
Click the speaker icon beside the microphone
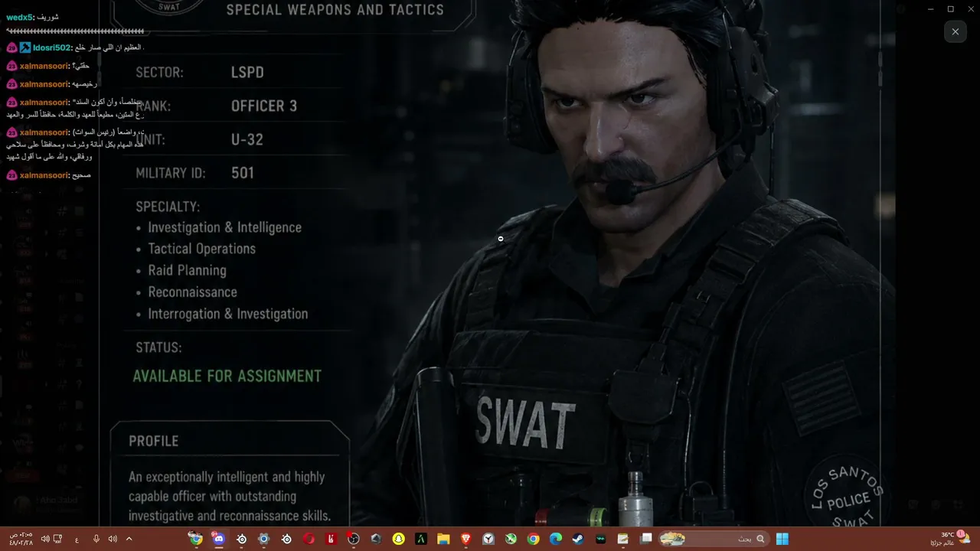(x=113, y=539)
